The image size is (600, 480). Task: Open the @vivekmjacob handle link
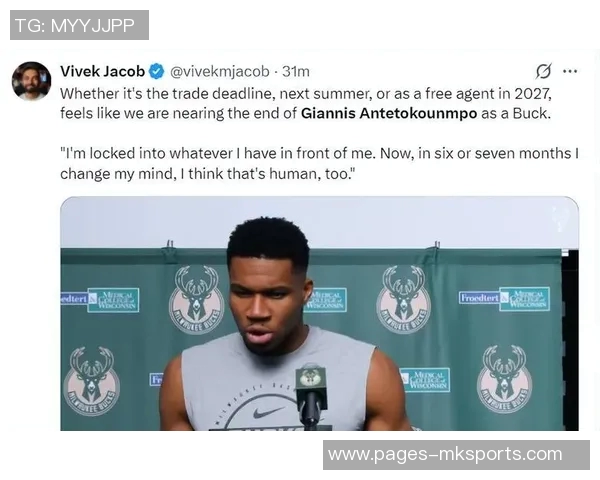pos(220,72)
